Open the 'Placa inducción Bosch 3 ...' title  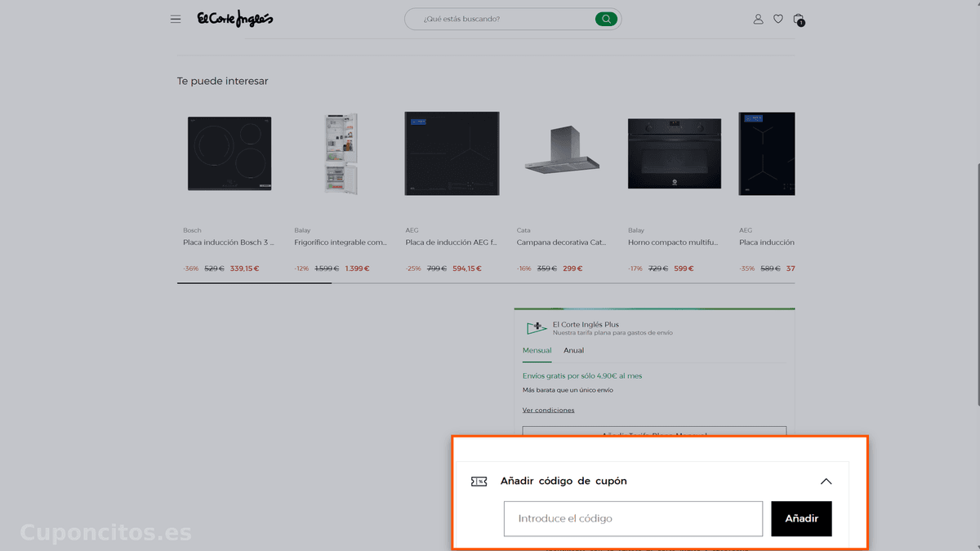click(229, 242)
